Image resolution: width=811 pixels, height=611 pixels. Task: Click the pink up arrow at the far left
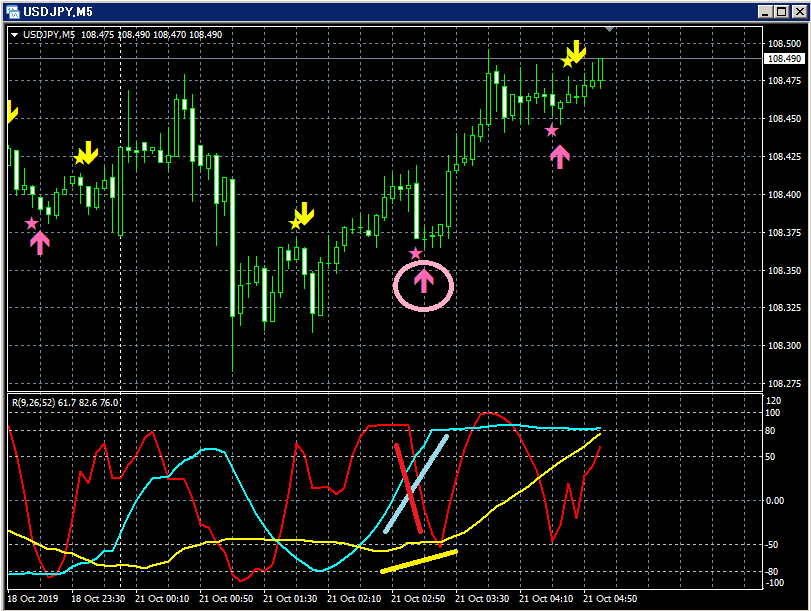point(40,243)
